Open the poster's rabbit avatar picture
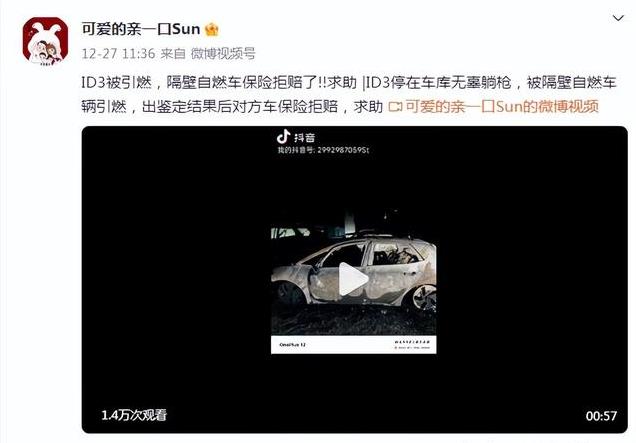This screenshot has height=443, width=636. tap(45, 41)
